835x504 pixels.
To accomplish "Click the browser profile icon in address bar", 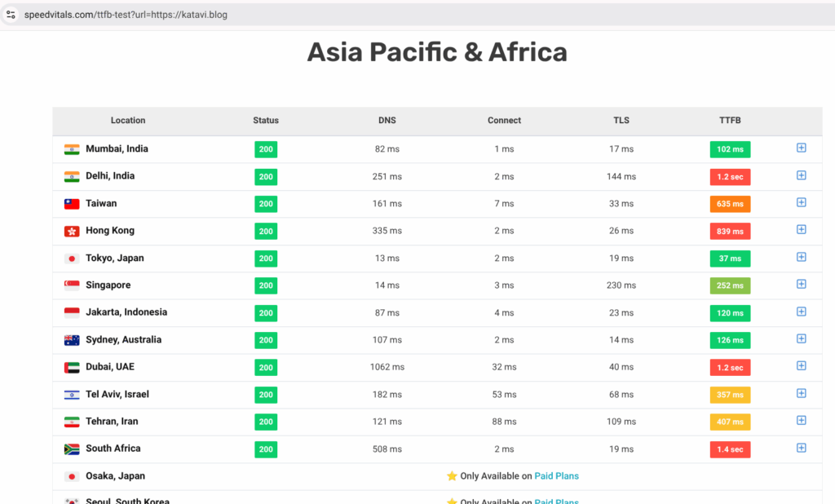I will pos(11,14).
